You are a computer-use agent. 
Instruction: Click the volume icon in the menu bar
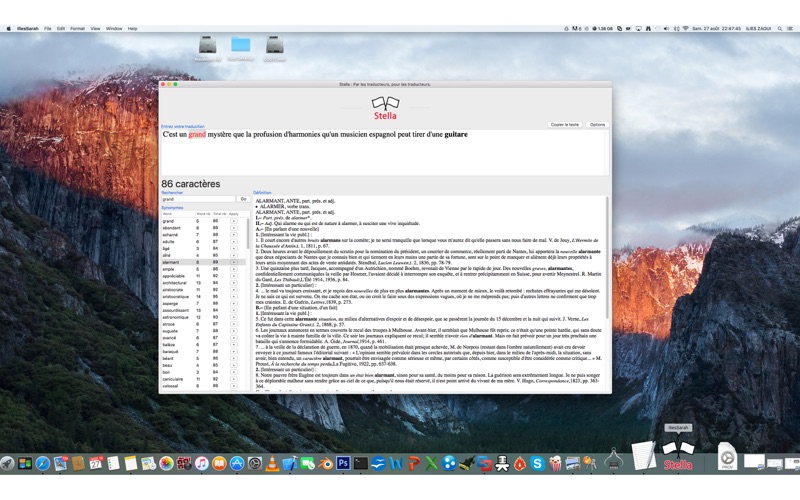pyautogui.click(x=666, y=29)
